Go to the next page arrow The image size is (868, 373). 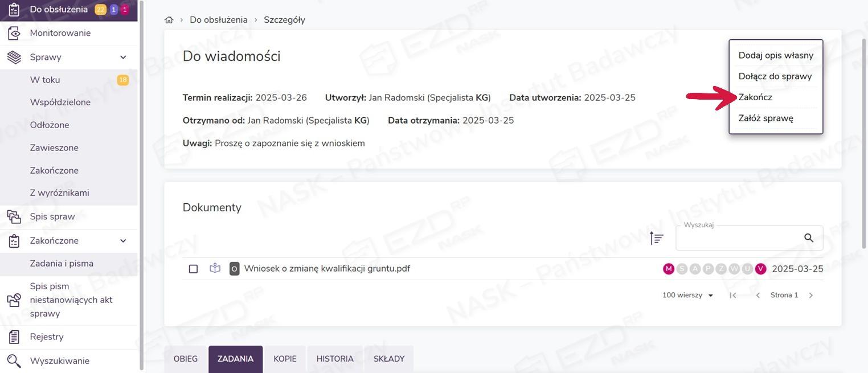(811, 295)
